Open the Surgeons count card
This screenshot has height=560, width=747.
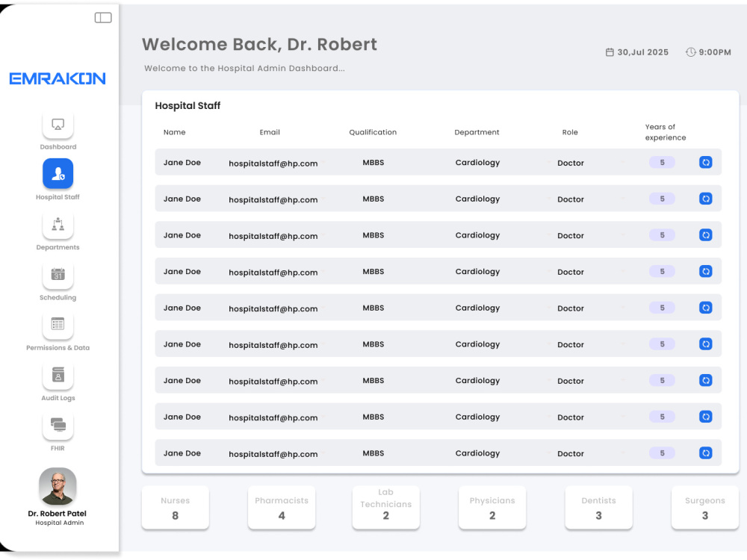pyautogui.click(x=705, y=508)
